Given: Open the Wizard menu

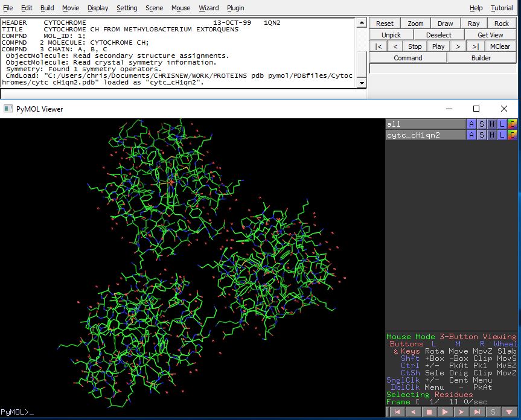Looking at the screenshot, I should point(209,8).
